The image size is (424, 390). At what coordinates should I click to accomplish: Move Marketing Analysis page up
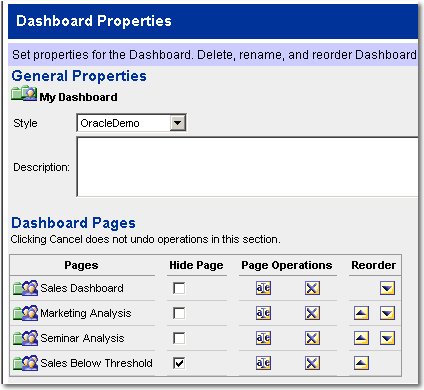tap(361, 313)
